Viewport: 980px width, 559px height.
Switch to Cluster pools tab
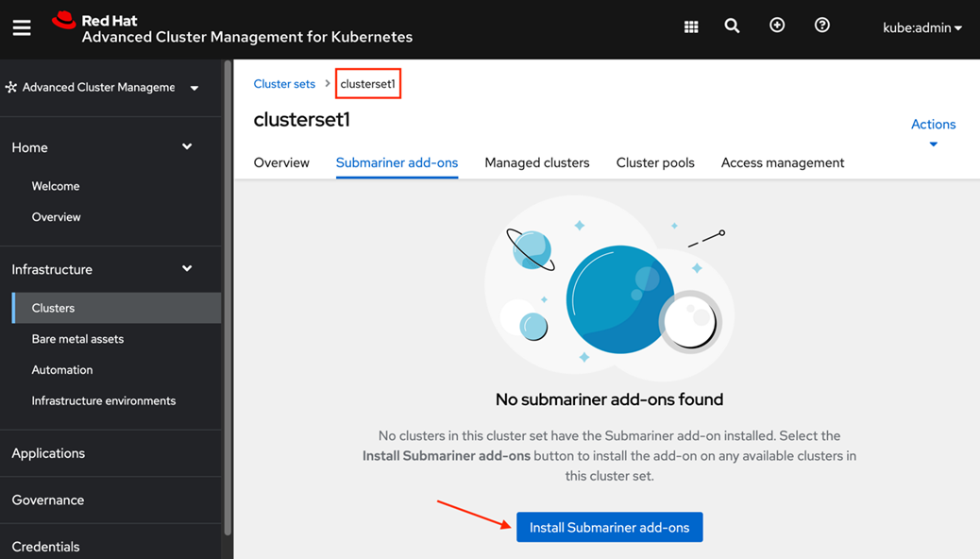(655, 162)
